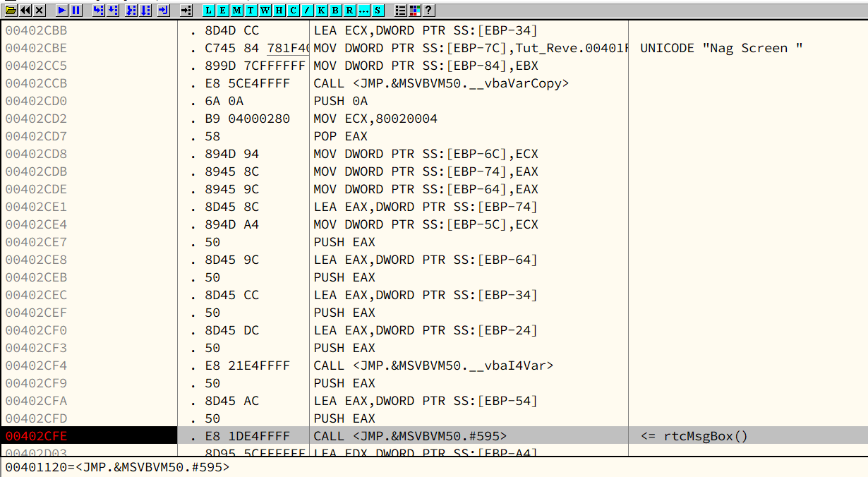
Task: Open Memory map (M button)
Action: 237,11
